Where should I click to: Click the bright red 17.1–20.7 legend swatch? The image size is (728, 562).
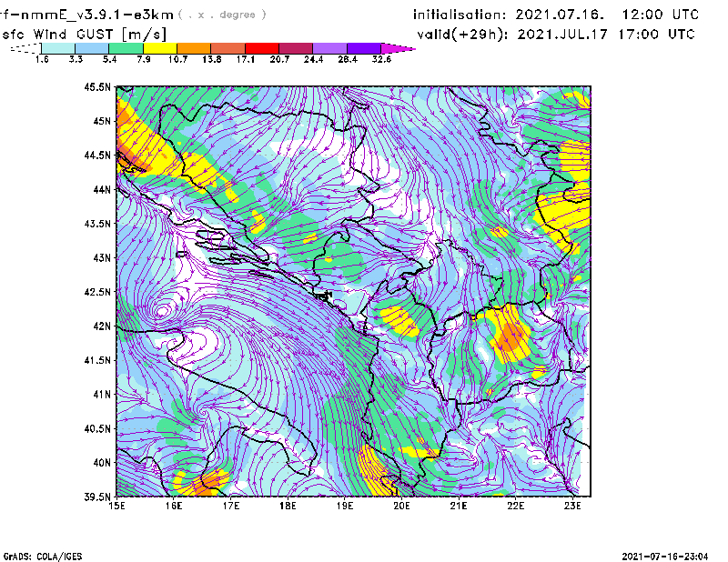click(262, 48)
